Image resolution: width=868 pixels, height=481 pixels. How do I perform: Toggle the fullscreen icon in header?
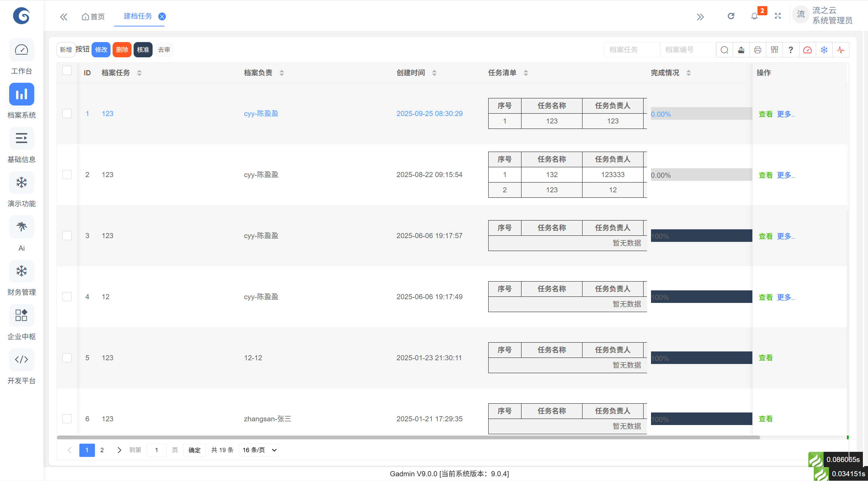pyautogui.click(x=778, y=16)
